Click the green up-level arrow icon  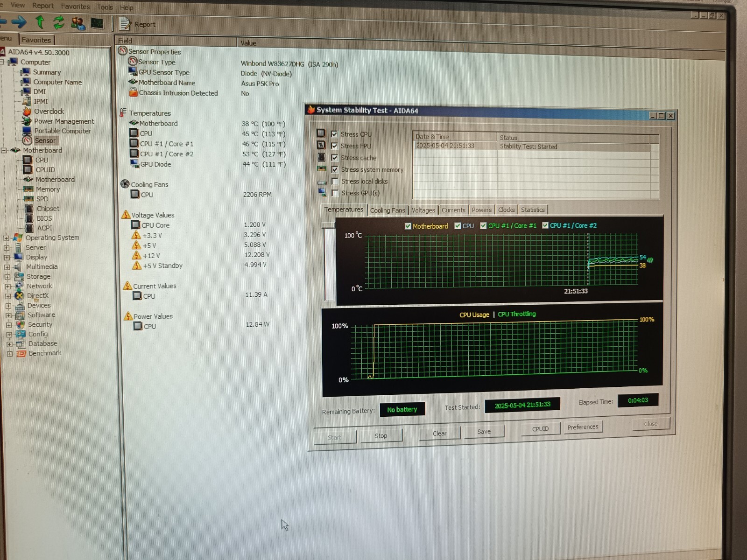click(40, 21)
